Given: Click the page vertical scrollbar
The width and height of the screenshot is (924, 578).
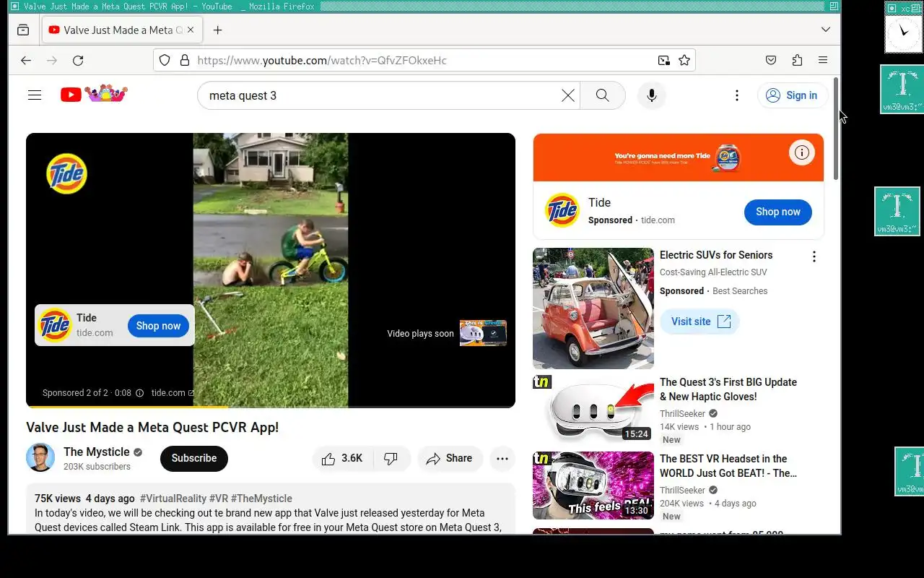Looking at the screenshot, I should [x=837, y=130].
